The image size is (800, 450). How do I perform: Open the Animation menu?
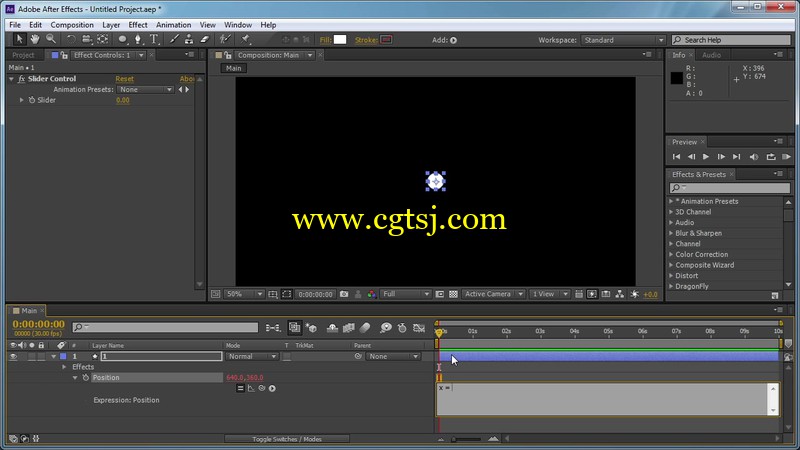(x=173, y=24)
